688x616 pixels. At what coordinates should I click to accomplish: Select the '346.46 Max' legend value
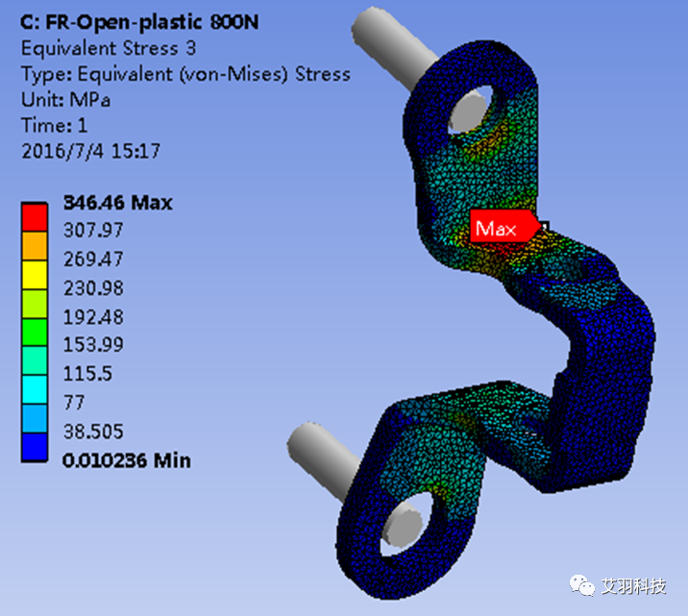[x=117, y=203]
